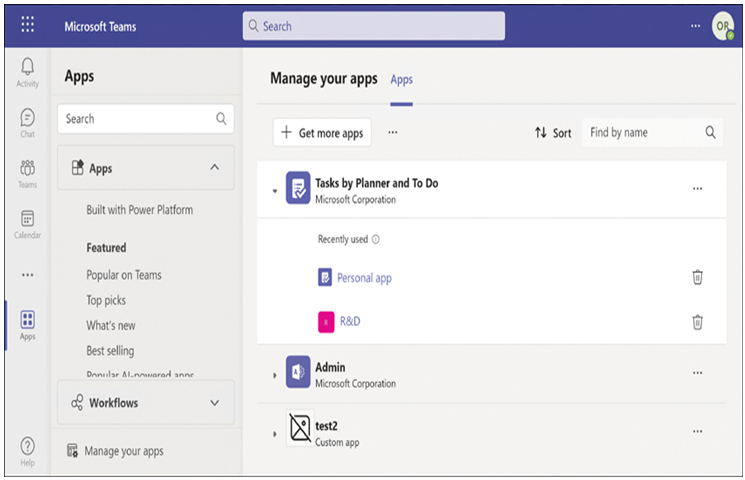This screenshot has height=480, width=745.
Task: Open more options for Tasks by Planner
Action: pos(697,189)
